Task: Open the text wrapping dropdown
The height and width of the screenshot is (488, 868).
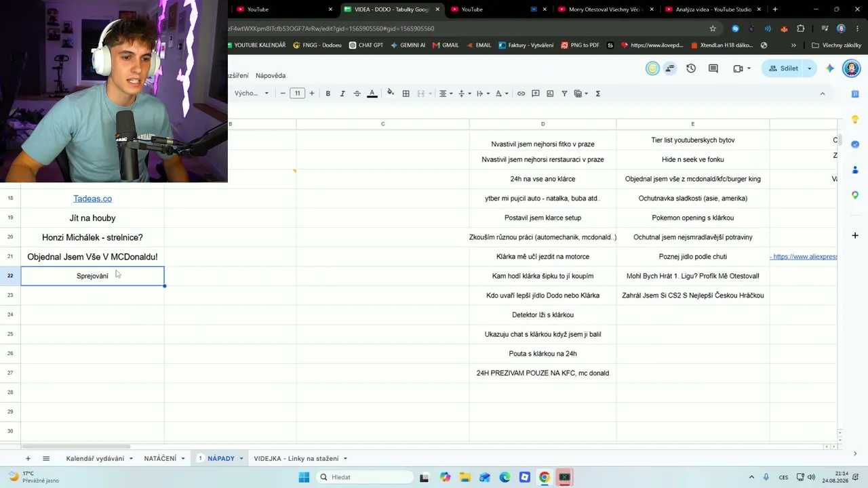Action: point(483,94)
